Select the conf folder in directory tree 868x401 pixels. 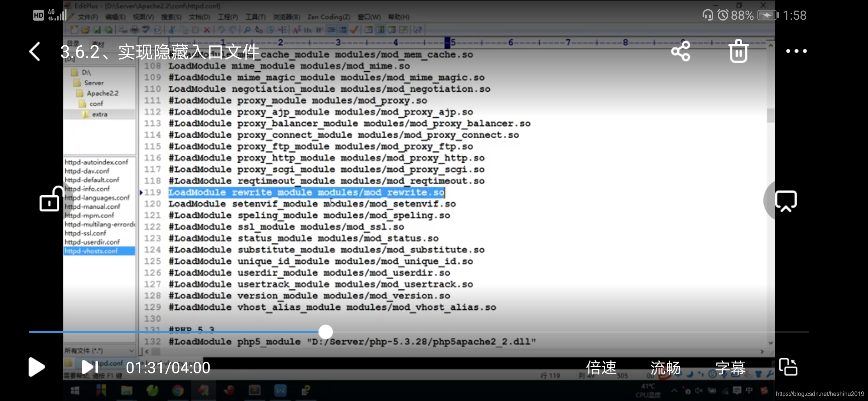pos(91,104)
